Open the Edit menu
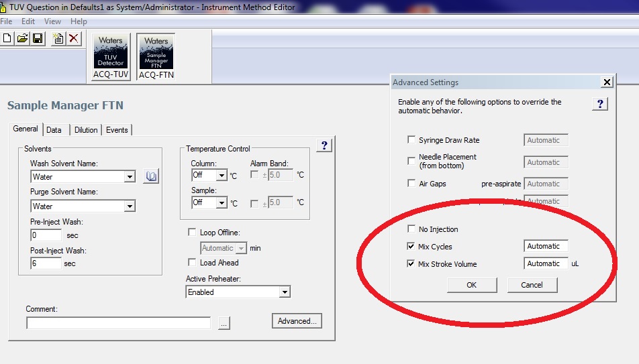 pyautogui.click(x=28, y=21)
